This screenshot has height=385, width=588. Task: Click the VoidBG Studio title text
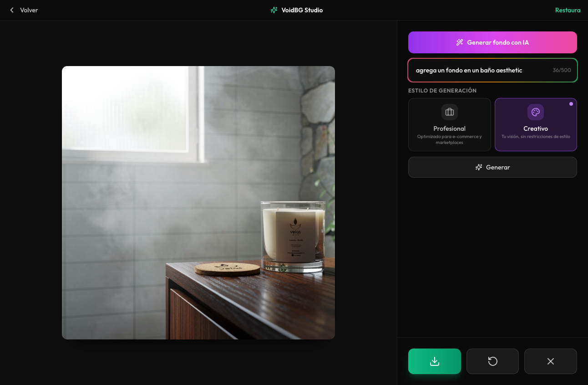(302, 10)
